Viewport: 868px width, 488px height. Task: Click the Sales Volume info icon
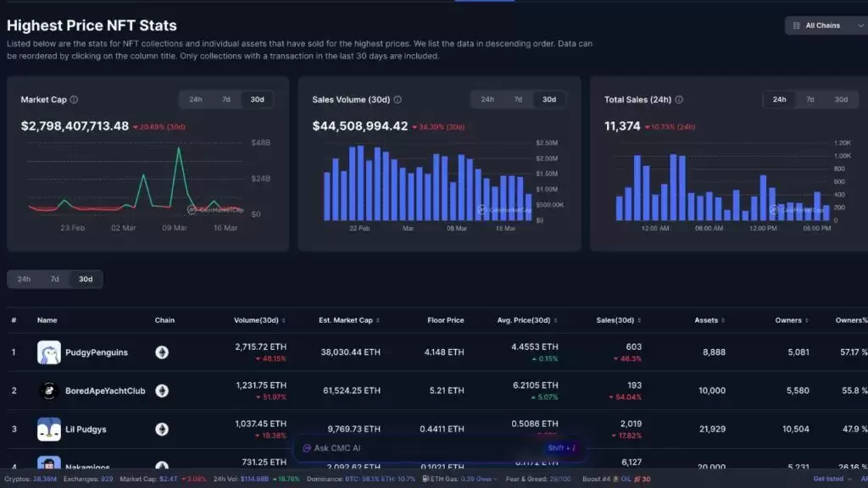tap(398, 100)
